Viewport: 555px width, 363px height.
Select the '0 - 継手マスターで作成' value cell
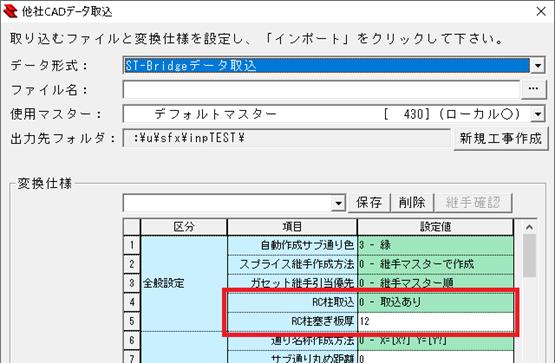point(435,264)
